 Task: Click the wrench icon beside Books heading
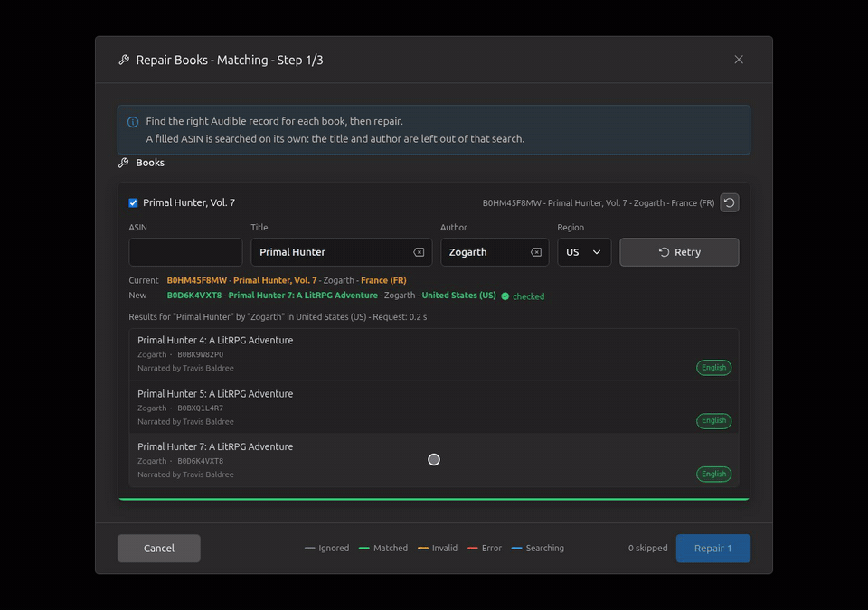(x=124, y=163)
